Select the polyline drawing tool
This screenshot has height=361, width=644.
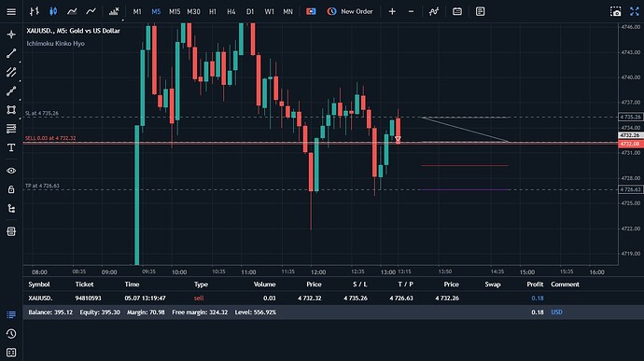tap(11, 90)
